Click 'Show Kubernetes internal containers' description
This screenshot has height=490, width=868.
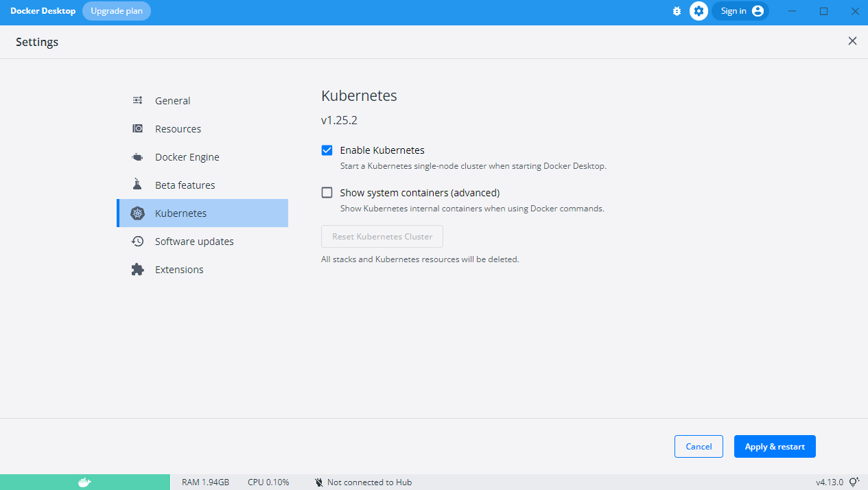(x=472, y=209)
